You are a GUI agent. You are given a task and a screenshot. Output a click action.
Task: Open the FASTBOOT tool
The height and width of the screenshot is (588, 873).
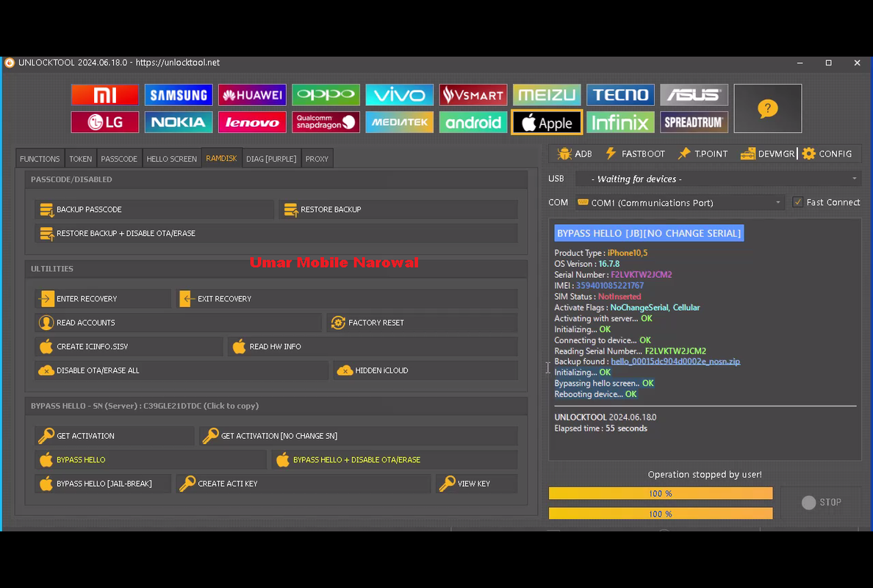click(635, 154)
